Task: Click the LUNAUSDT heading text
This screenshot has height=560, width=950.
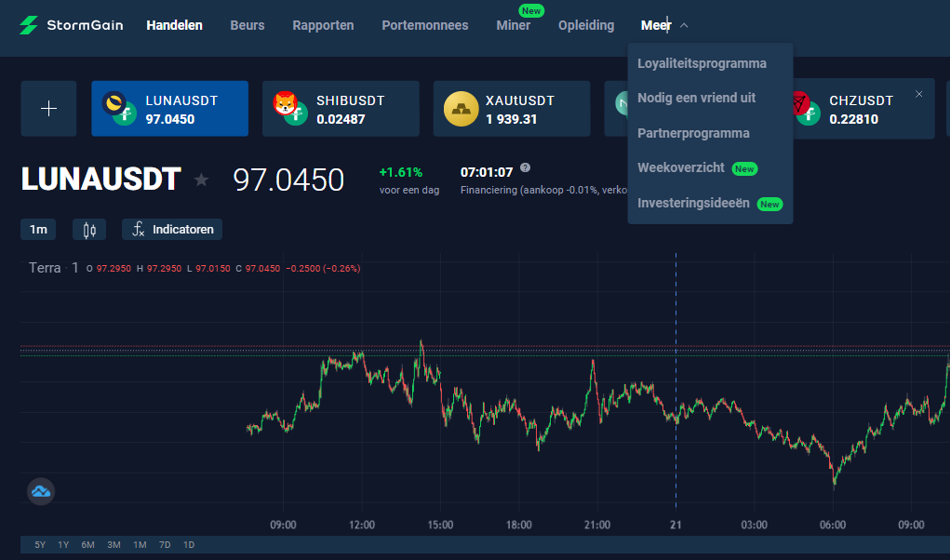Action: [x=101, y=180]
